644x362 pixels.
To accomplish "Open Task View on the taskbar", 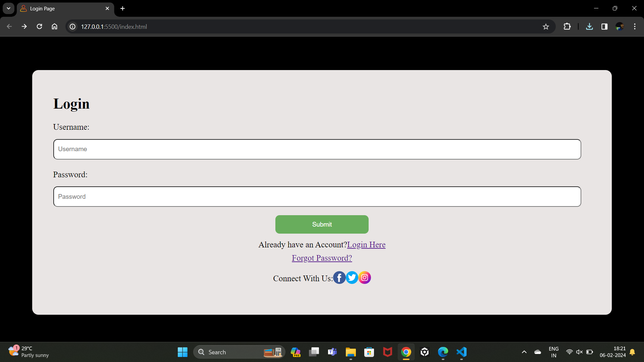I will [x=314, y=352].
